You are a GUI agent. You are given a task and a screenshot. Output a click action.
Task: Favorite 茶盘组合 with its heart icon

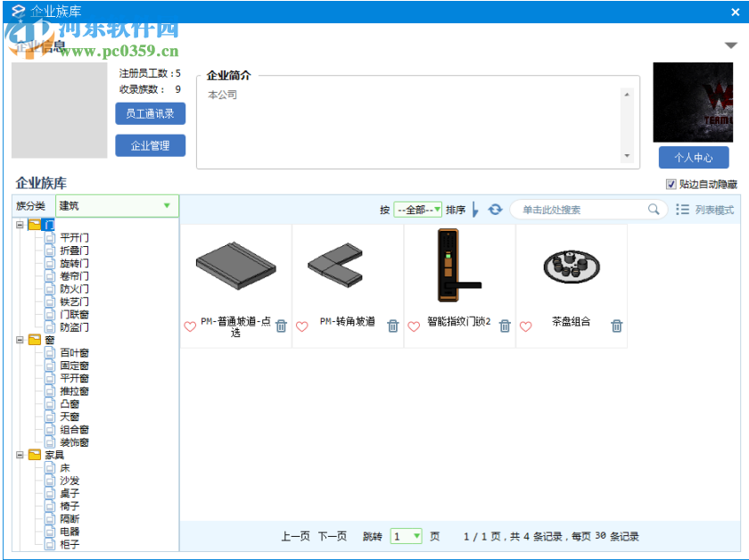click(525, 326)
